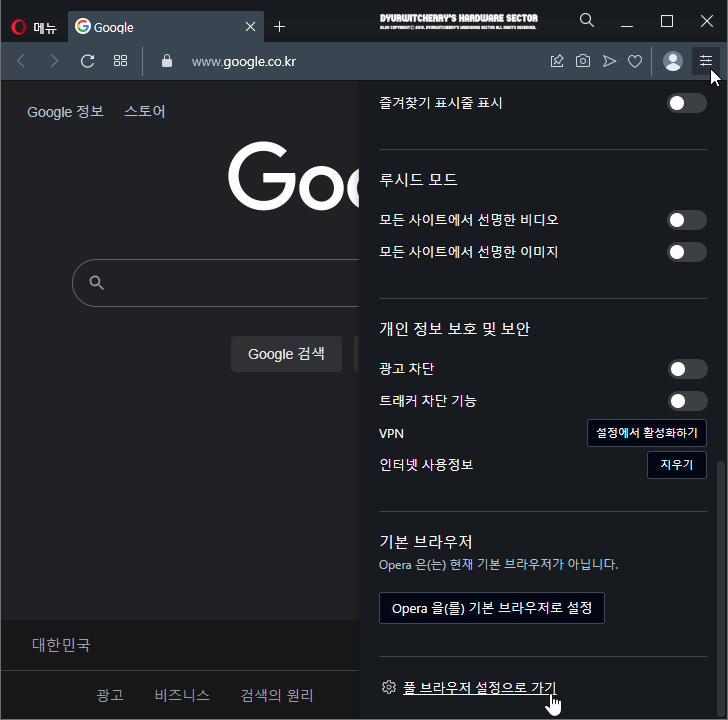Open the Google 정보 link
This screenshot has height=720, width=728.
coord(65,112)
